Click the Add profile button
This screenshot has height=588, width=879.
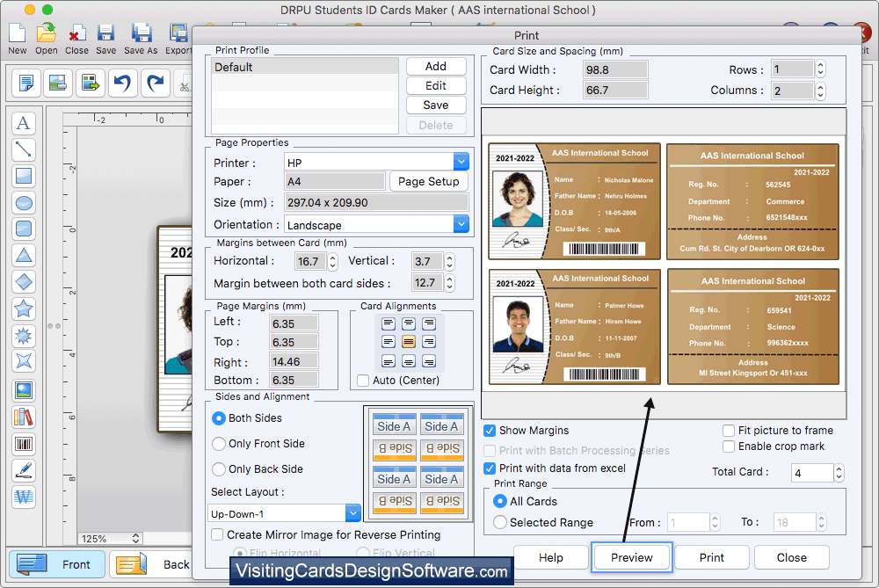click(x=436, y=66)
